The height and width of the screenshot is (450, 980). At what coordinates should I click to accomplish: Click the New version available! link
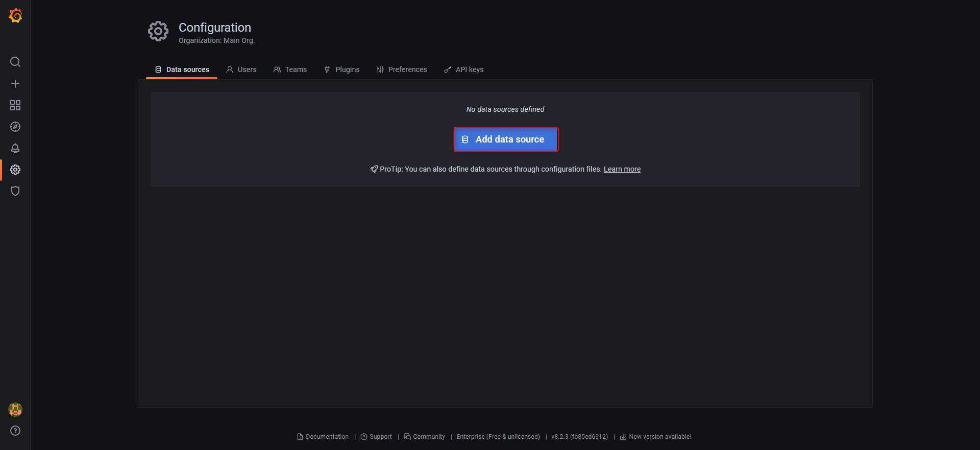pos(656,437)
